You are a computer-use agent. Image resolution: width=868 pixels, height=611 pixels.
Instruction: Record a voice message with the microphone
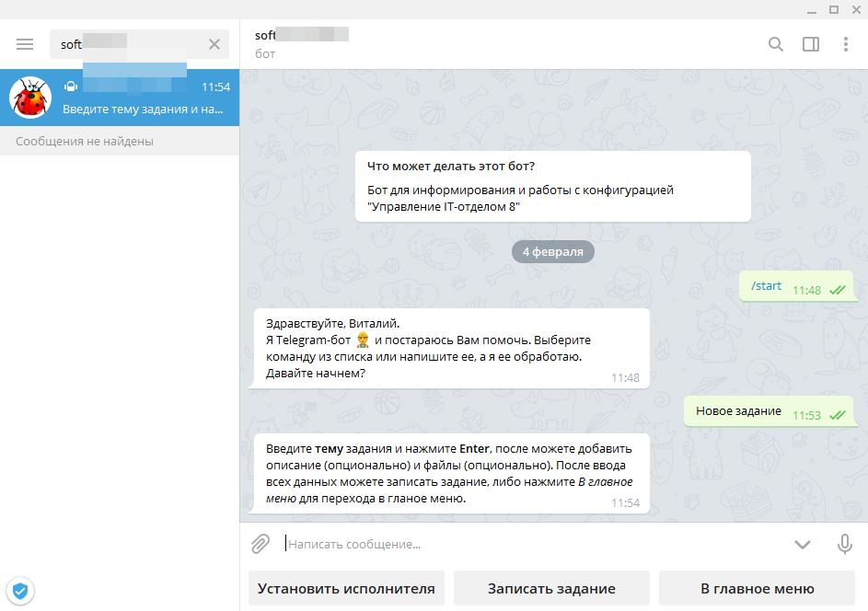point(844,544)
